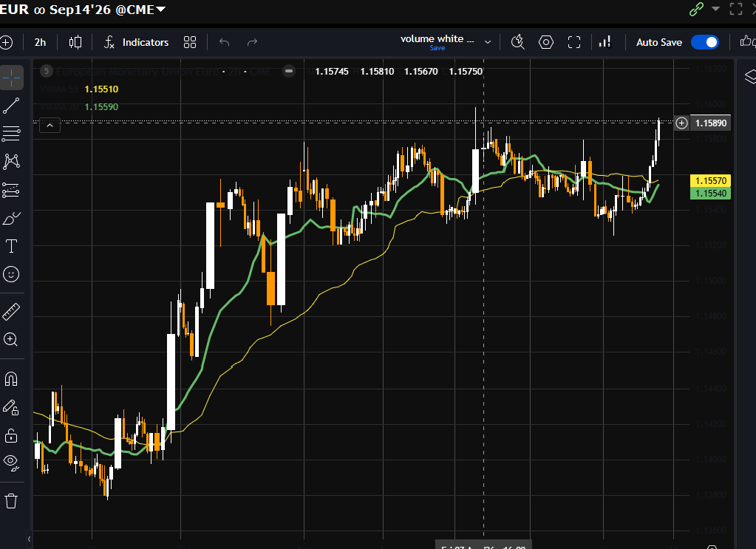
Task: Click the 1.15890 crosshair price label
Action: pyautogui.click(x=711, y=123)
